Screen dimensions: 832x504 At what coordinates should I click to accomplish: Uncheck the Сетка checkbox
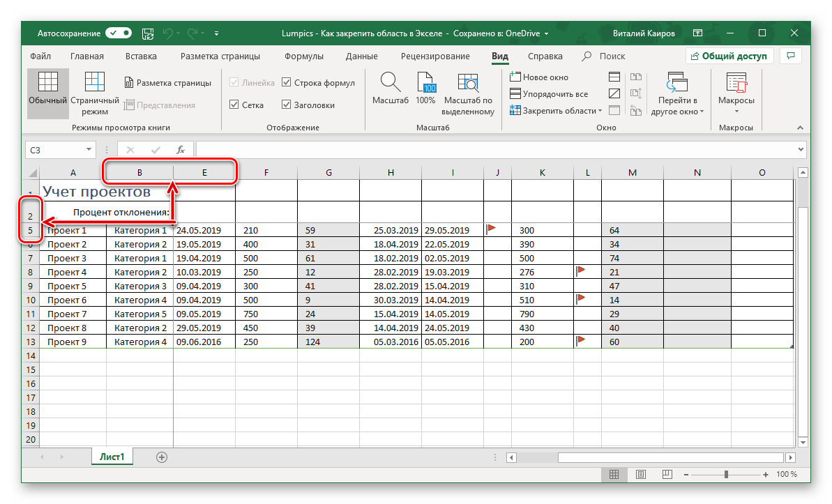coord(234,105)
